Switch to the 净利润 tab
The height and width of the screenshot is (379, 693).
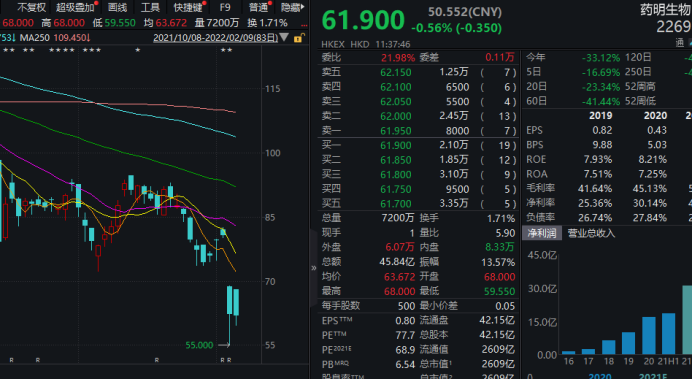541,233
